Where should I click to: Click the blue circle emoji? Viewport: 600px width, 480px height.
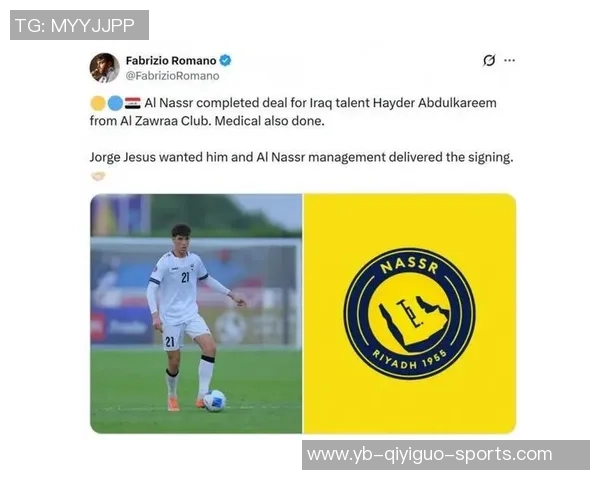coord(115,103)
